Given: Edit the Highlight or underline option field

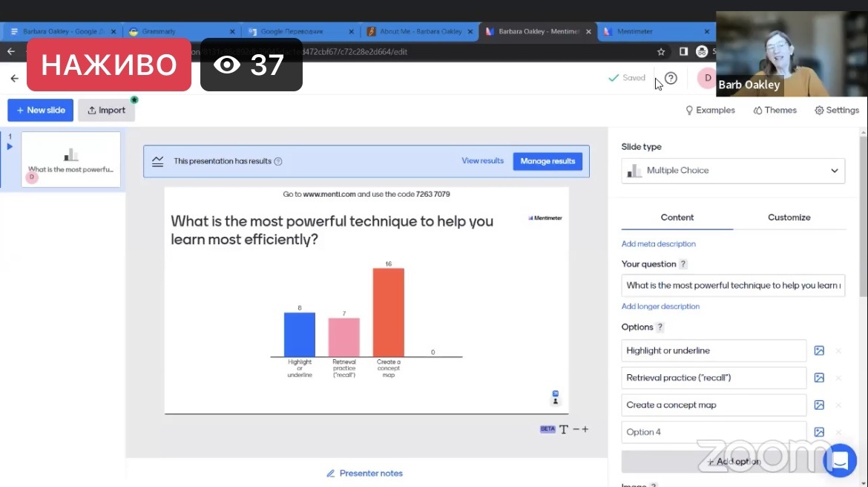Looking at the screenshot, I should coord(714,350).
